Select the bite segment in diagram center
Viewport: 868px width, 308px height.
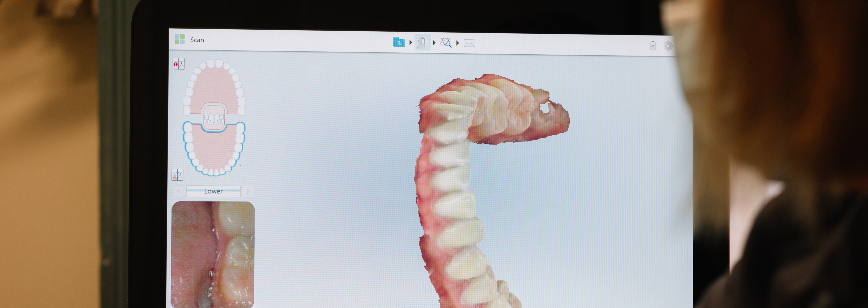pyautogui.click(x=214, y=118)
